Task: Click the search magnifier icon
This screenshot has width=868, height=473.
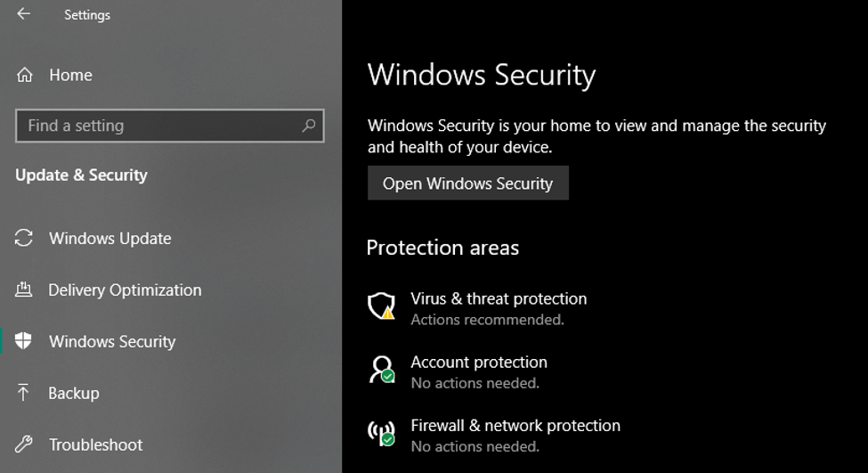Action: (x=309, y=126)
